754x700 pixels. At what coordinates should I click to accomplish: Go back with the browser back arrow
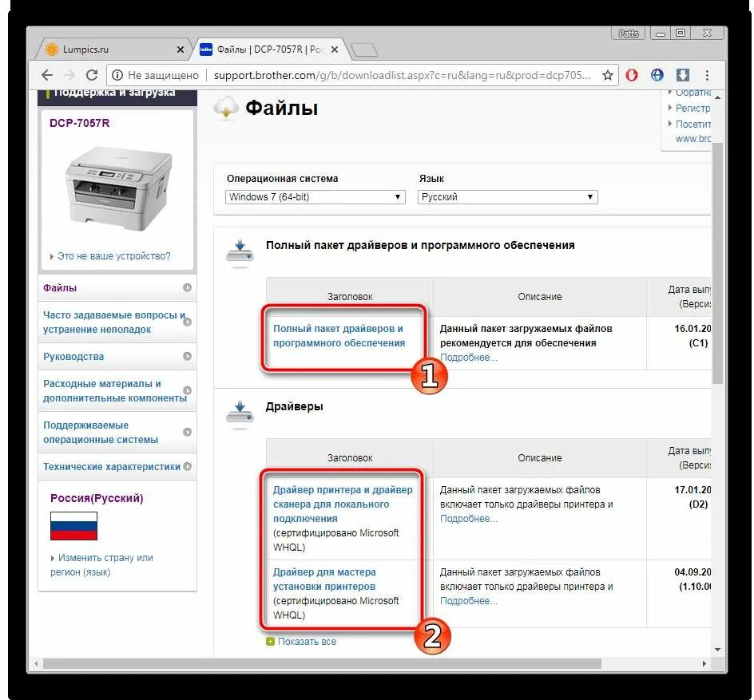tap(47, 75)
